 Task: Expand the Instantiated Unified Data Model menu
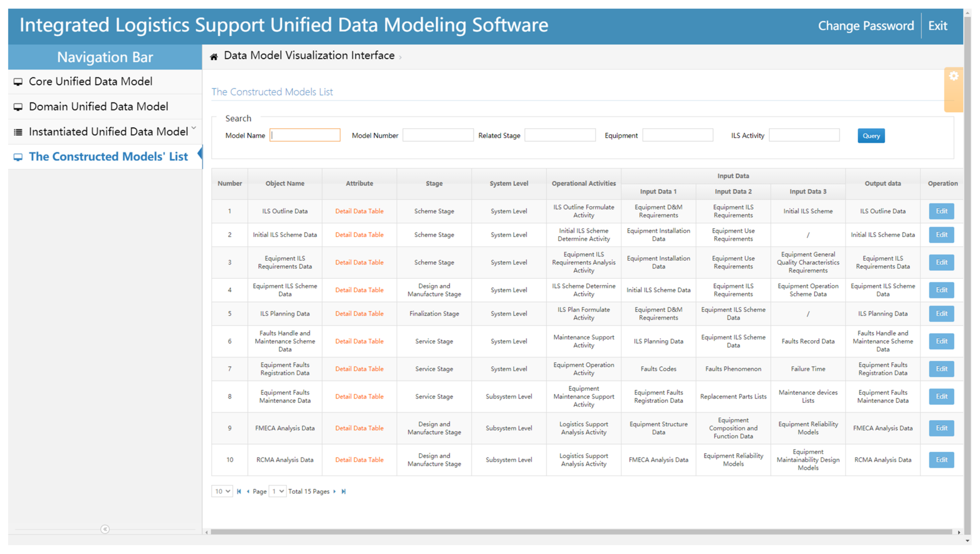(109, 131)
